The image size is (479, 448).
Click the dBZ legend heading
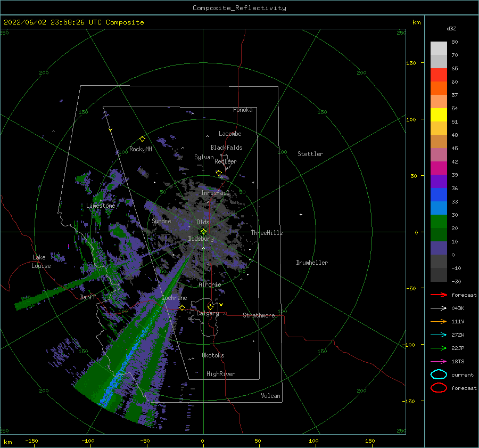point(451,28)
